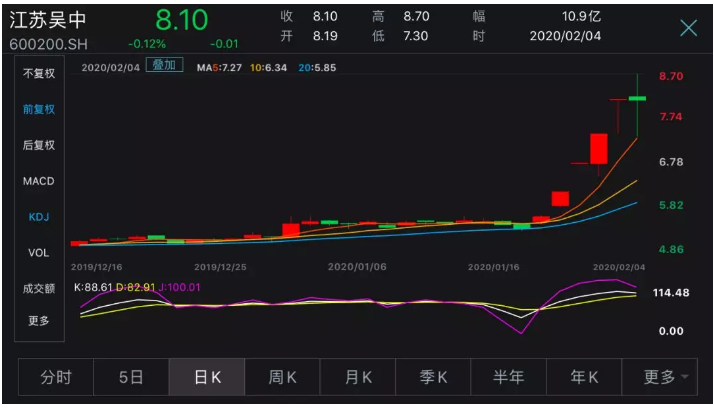Click the D:82.91 value

tap(135, 287)
